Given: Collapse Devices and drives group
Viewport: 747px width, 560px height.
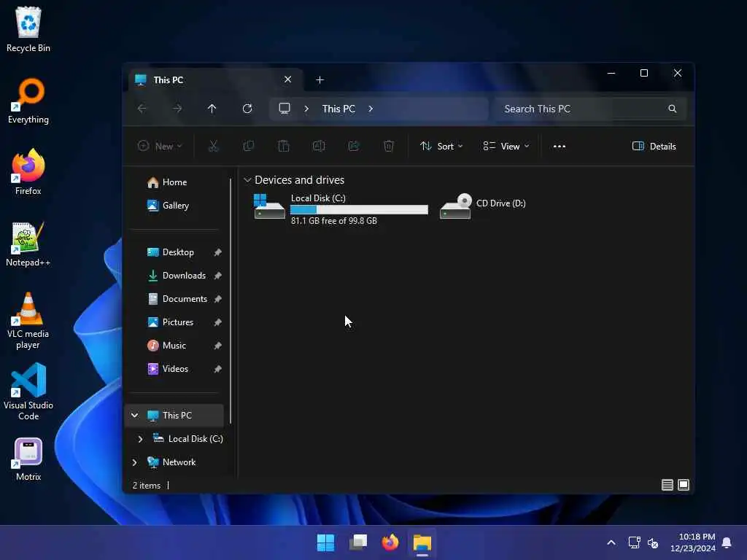Looking at the screenshot, I should coord(247,180).
